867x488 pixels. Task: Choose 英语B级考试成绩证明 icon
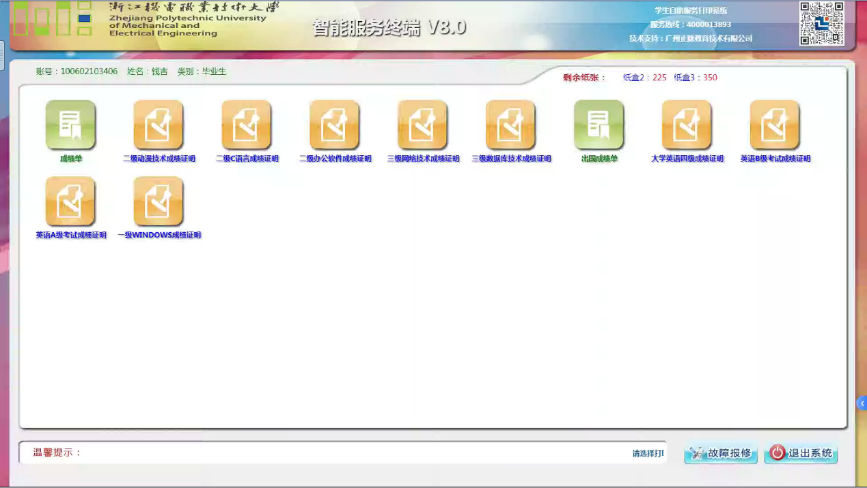tap(774, 125)
